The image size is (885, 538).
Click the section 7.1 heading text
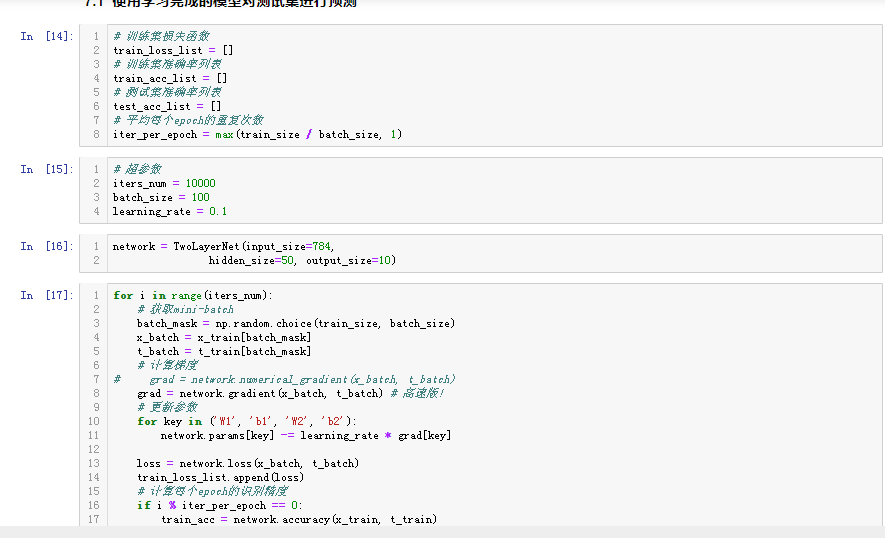click(x=220, y=3)
